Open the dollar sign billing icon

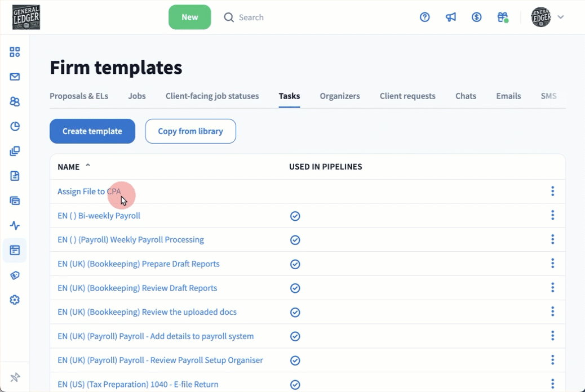point(477,17)
